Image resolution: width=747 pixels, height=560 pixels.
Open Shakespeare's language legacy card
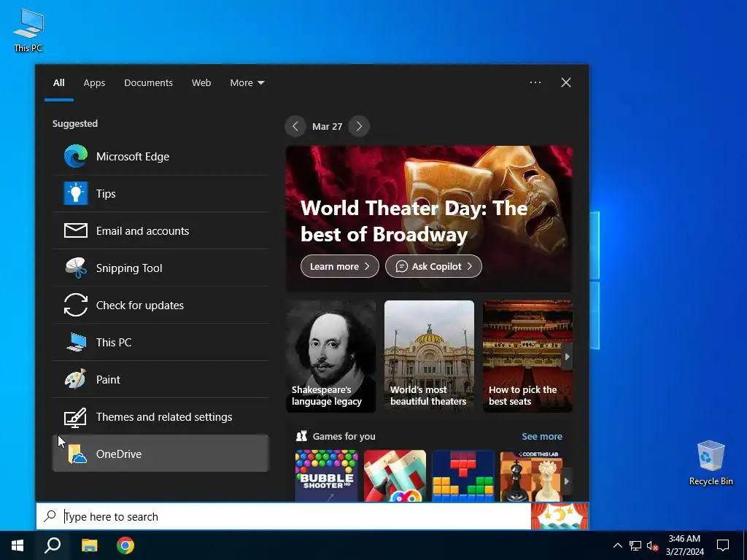coord(331,356)
